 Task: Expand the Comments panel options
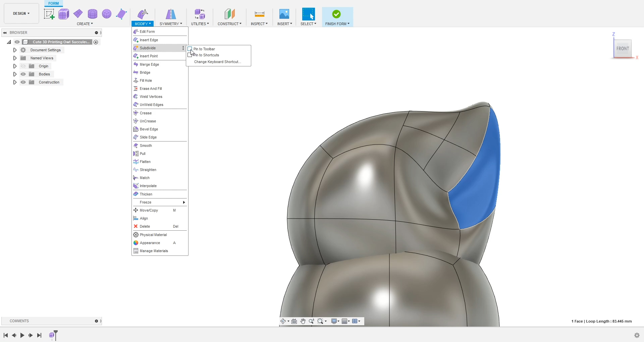pyautogui.click(x=96, y=321)
